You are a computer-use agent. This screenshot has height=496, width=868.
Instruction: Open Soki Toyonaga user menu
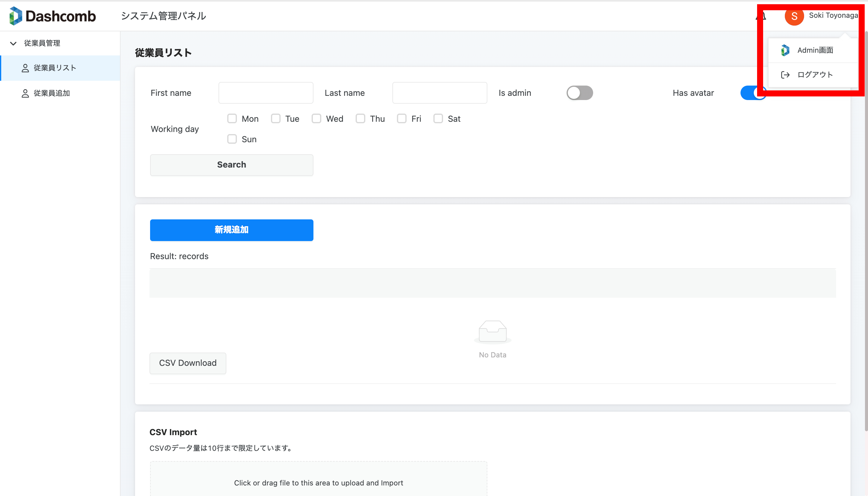tap(833, 15)
